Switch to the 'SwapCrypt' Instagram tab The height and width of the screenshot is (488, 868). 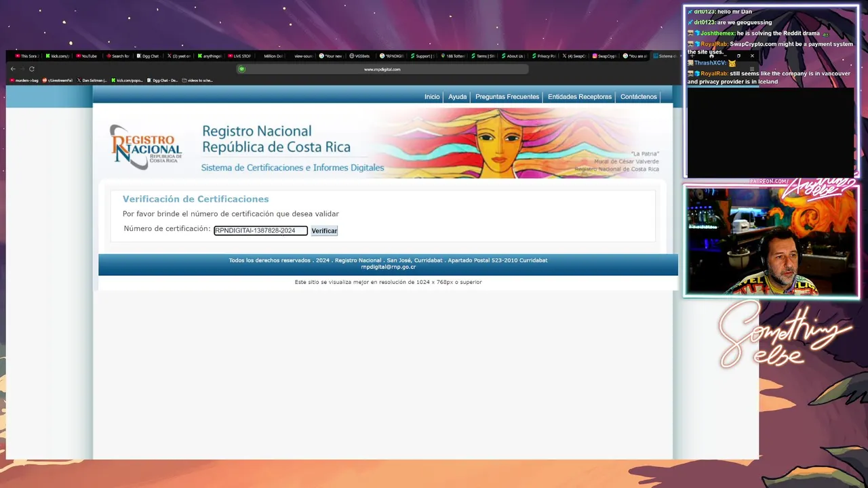[x=605, y=56]
